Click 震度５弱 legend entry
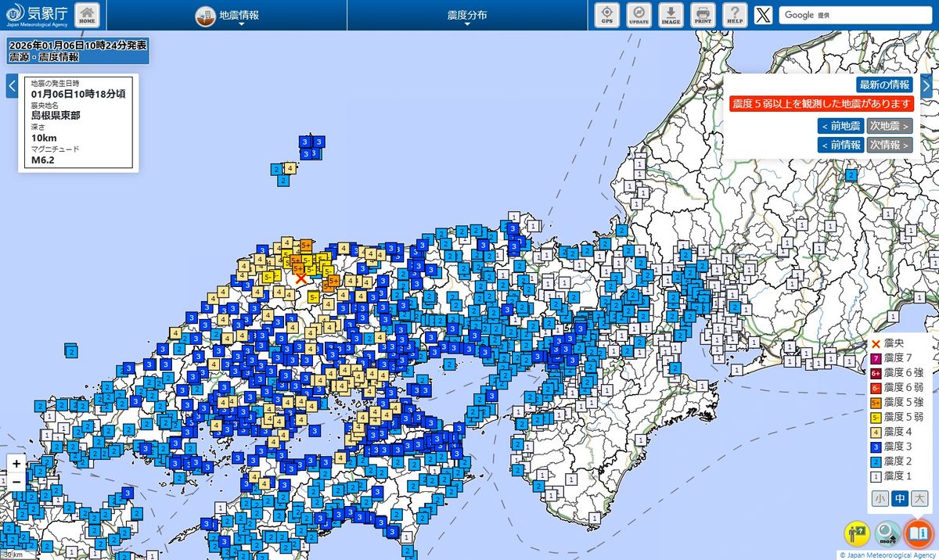The width and height of the screenshot is (939, 560). pyautogui.click(x=897, y=418)
